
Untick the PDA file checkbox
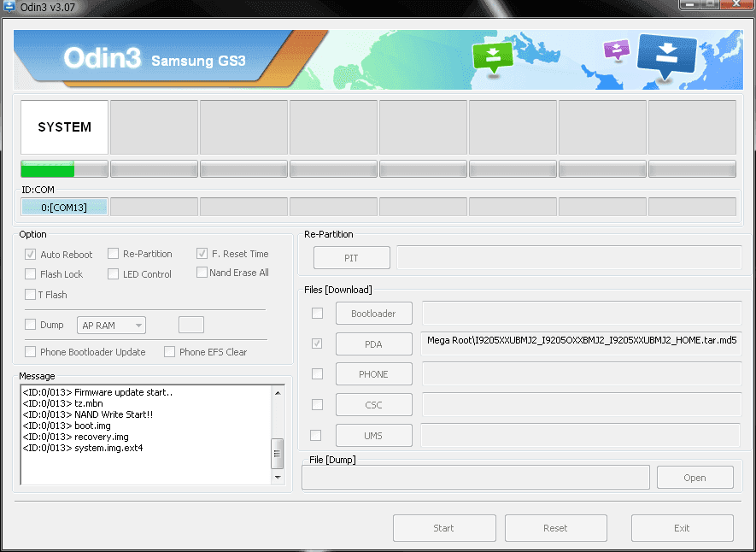[x=317, y=344]
